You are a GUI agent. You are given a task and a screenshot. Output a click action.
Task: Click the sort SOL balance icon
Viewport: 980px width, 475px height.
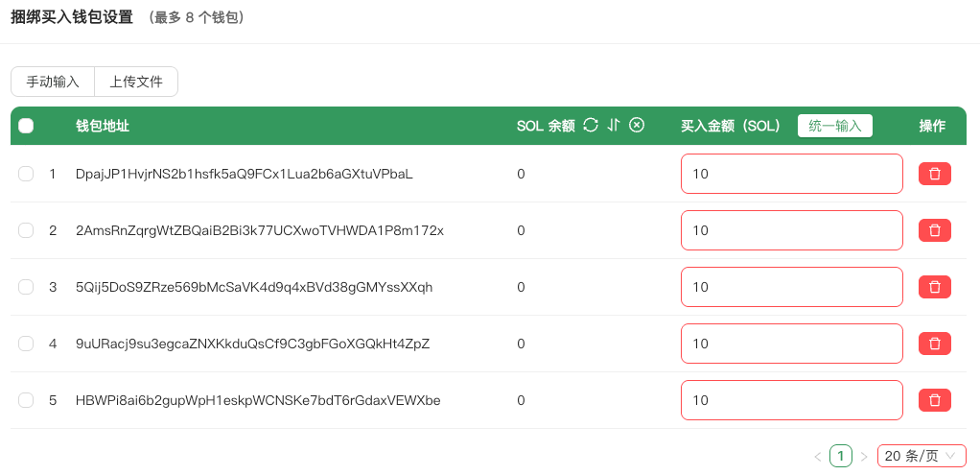[x=614, y=126]
